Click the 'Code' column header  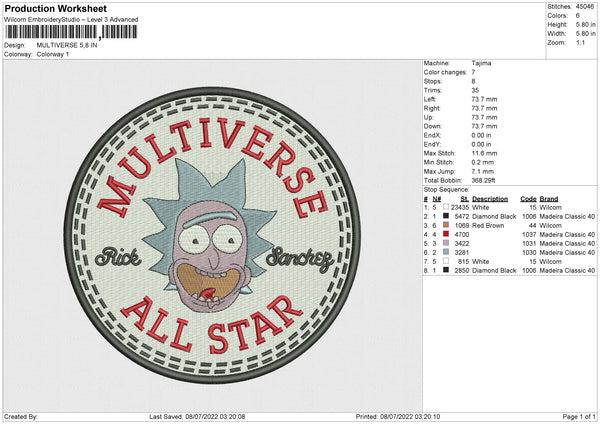tap(528, 199)
